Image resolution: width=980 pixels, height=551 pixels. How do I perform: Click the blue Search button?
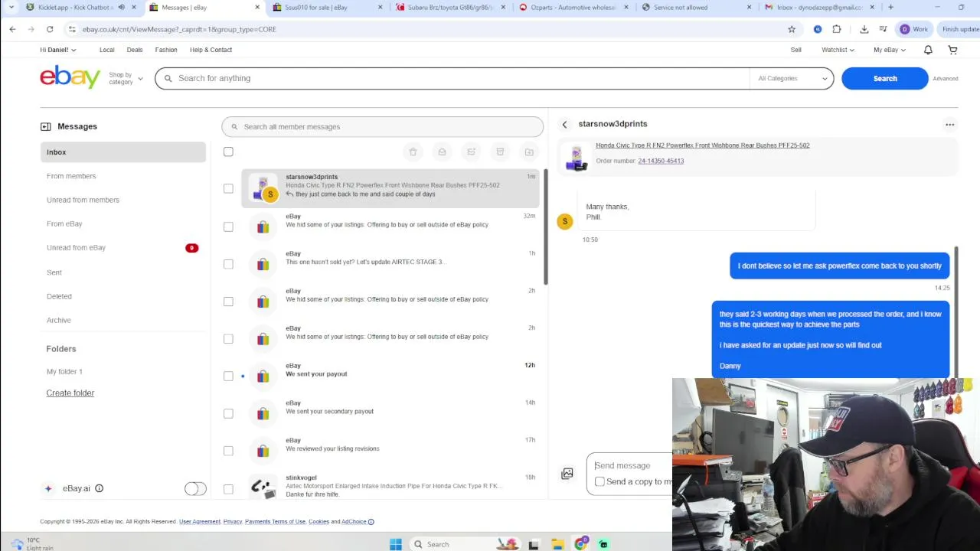point(885,78)
